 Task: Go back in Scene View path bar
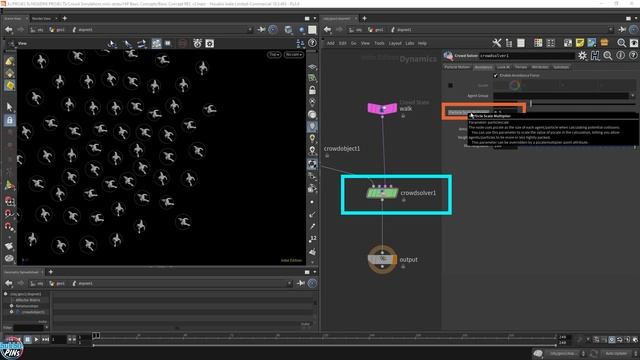click(9, 29)
